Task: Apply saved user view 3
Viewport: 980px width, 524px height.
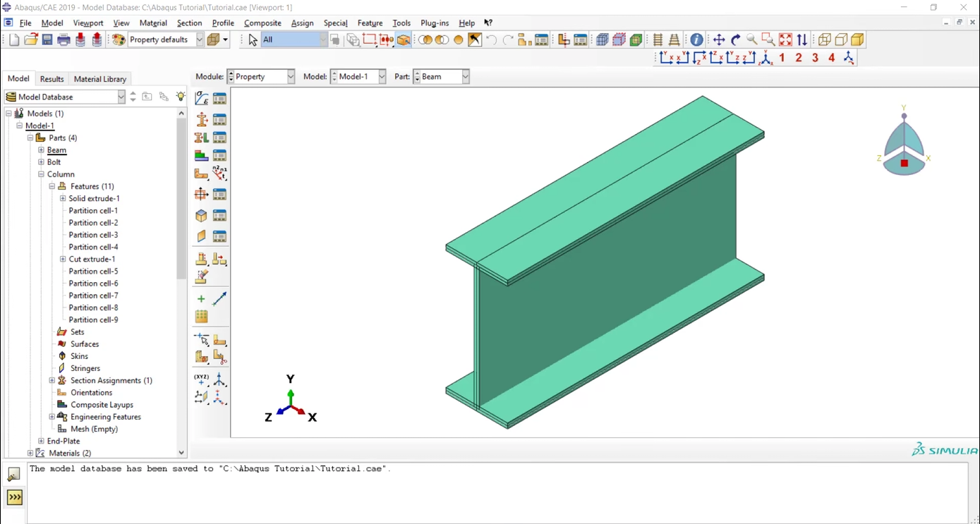Action: coord(816,58)
